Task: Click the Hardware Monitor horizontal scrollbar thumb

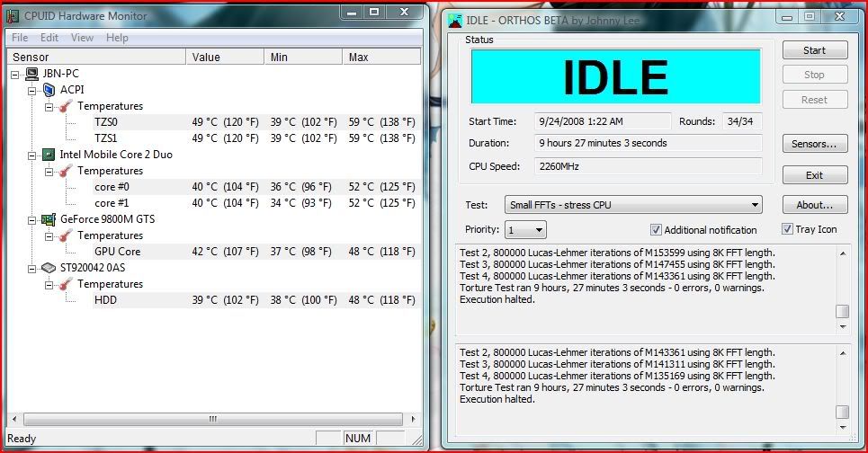Action: pyautogui.click(x=213, y=419)
